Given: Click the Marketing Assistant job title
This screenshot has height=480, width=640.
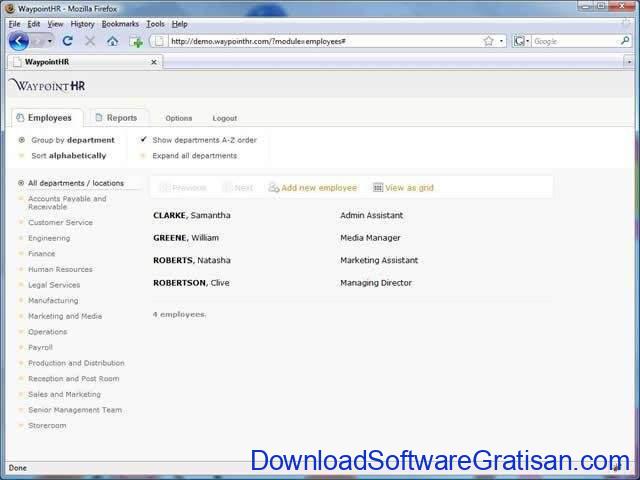Looking at the screenshot, I should pyautogui.click(x=379, y=260).
